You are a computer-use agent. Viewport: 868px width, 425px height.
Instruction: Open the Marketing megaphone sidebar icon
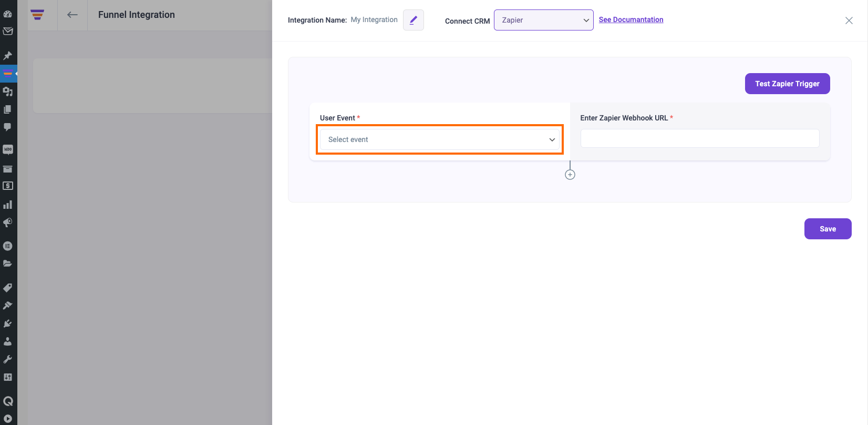pos(8,222)
